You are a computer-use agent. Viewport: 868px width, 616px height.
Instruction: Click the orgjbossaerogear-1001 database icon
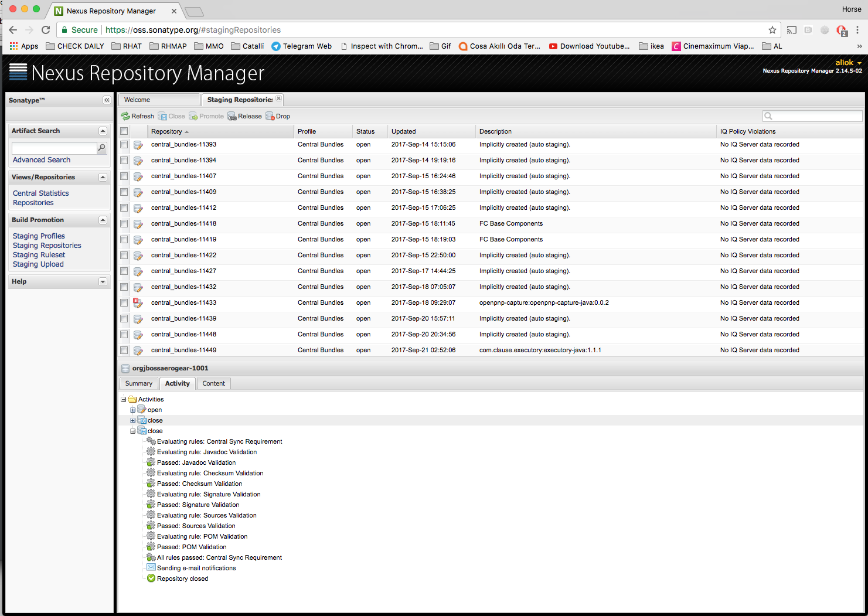(x=125, y=369)
